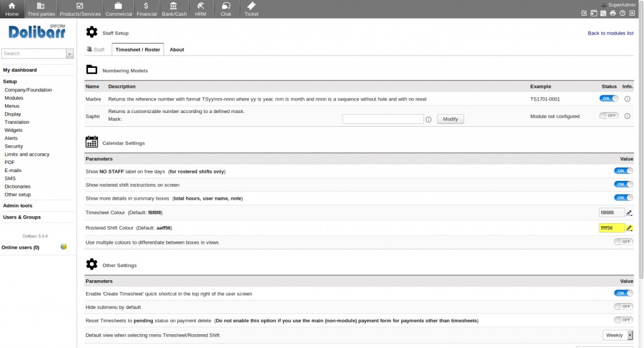
Task: Open Users & Groups section
Action: (22, 217)
